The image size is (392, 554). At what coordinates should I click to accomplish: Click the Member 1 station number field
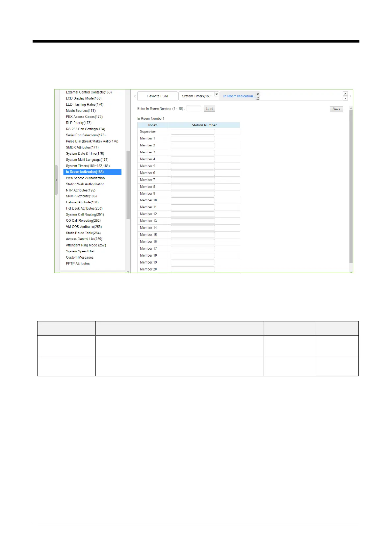coord(193,138)
